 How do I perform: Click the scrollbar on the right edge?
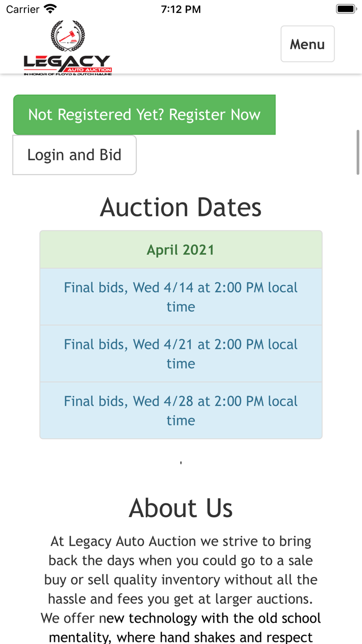coord(358,153)
